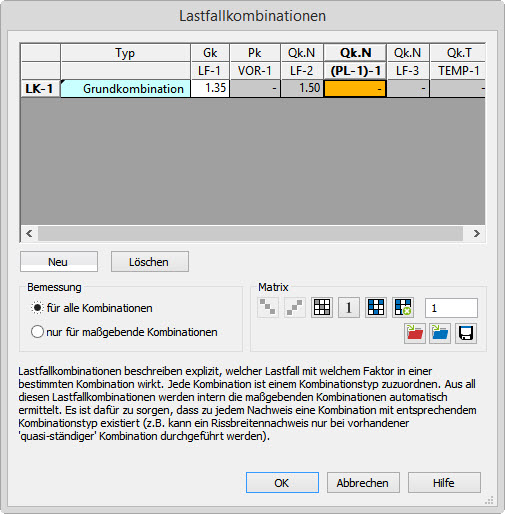Click the Löschen button
This screenshot has width=505, height=514.
pyautogui.click(x=150, y=262)
